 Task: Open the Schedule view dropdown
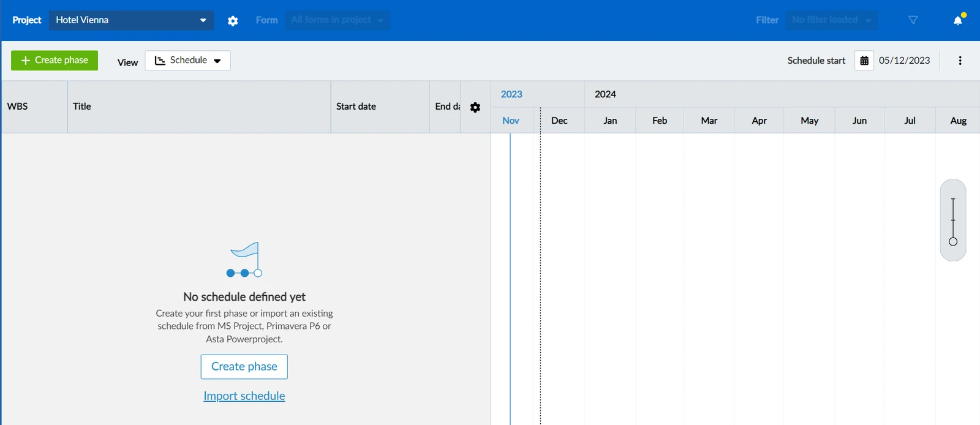click(187, 61)
